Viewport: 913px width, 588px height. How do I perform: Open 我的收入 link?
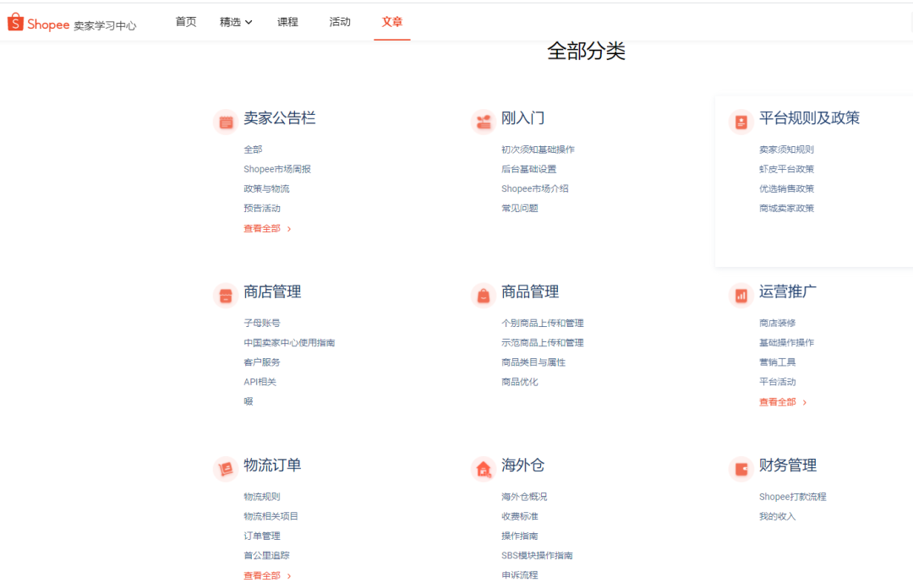pyautogui.click(x=778, y=516)
